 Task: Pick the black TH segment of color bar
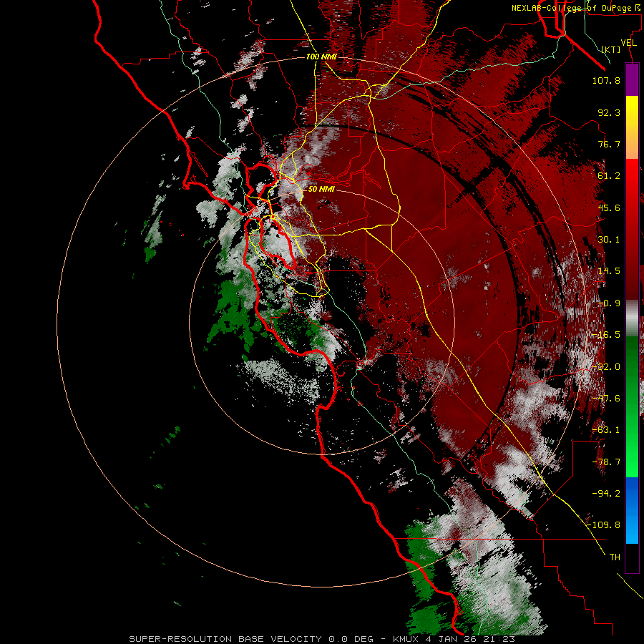pyautogui.click(x=632, y=557)
